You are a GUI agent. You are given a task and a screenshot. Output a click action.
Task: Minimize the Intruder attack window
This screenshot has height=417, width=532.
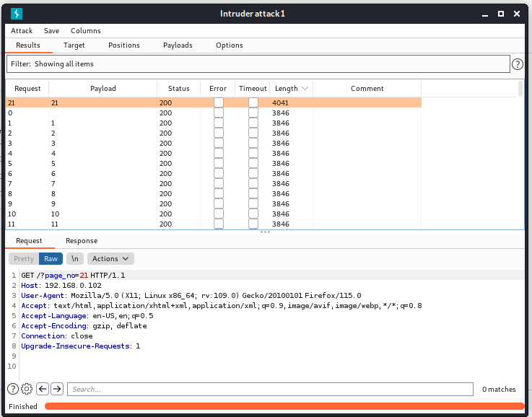(x=485, y=14)
